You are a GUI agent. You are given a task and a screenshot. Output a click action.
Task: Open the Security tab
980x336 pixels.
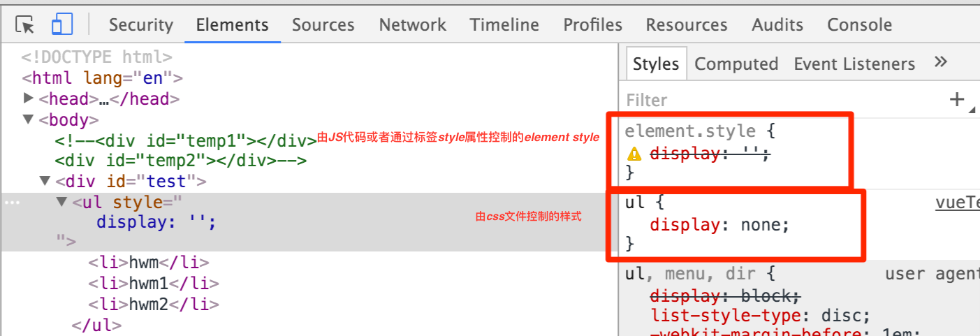point(141,25)
